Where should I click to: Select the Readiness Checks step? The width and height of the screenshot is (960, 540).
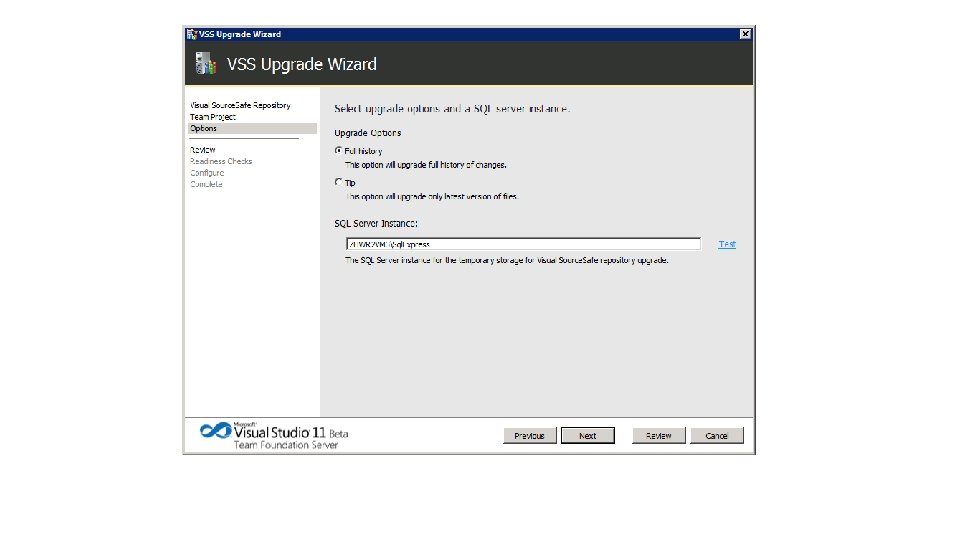click(221, 162)
